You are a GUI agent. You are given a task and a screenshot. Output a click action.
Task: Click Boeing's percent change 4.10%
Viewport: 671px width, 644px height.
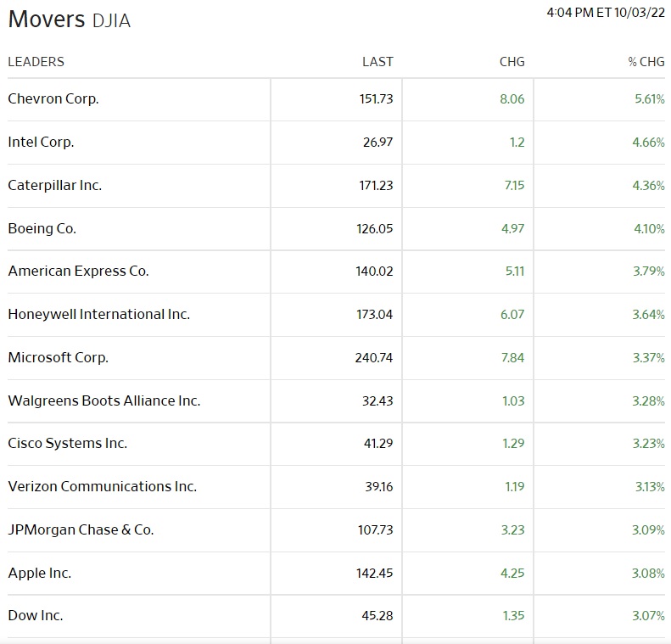click(x=649, y=228)
